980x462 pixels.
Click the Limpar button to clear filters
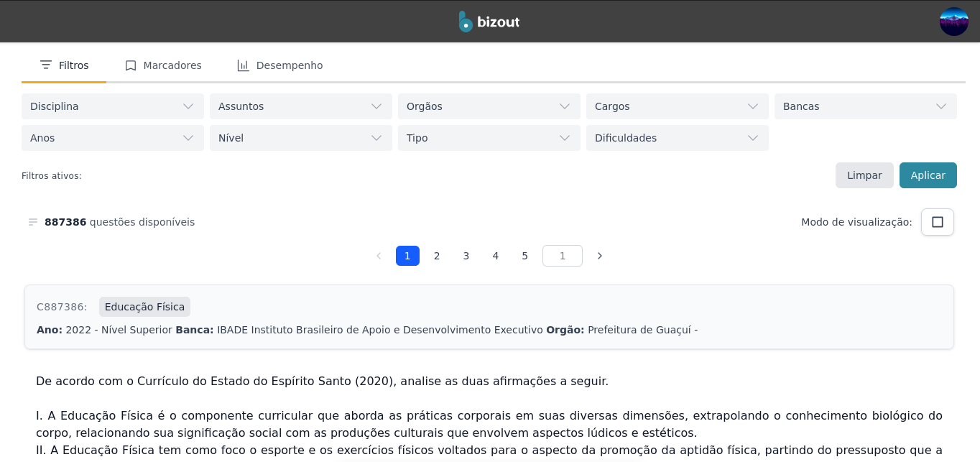pyautogui.click(x=864, y=175)
